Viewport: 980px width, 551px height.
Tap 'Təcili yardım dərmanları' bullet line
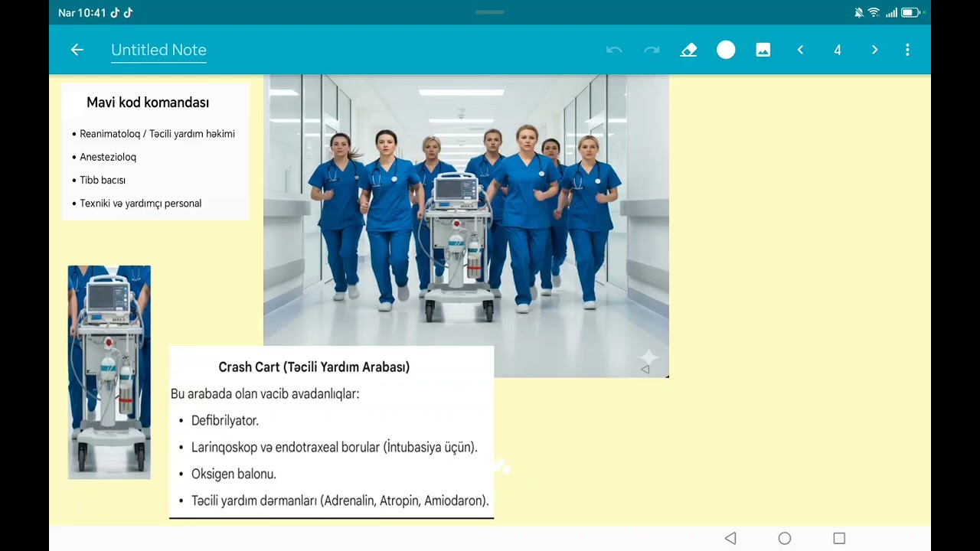334,501
